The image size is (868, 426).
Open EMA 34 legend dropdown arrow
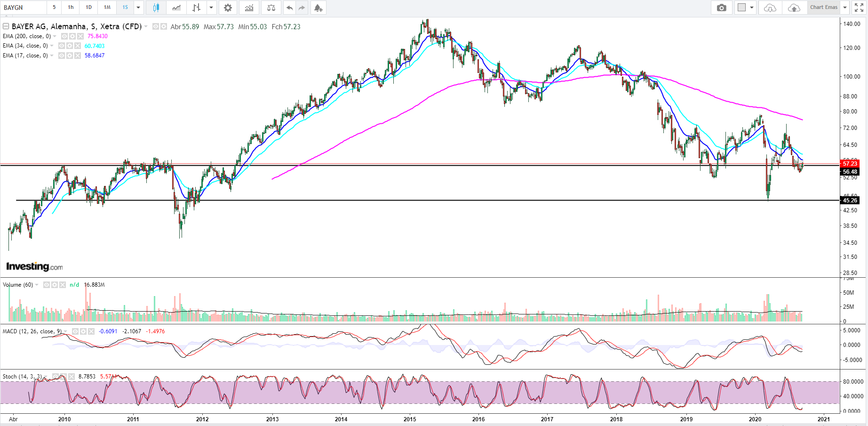[52, 46]
